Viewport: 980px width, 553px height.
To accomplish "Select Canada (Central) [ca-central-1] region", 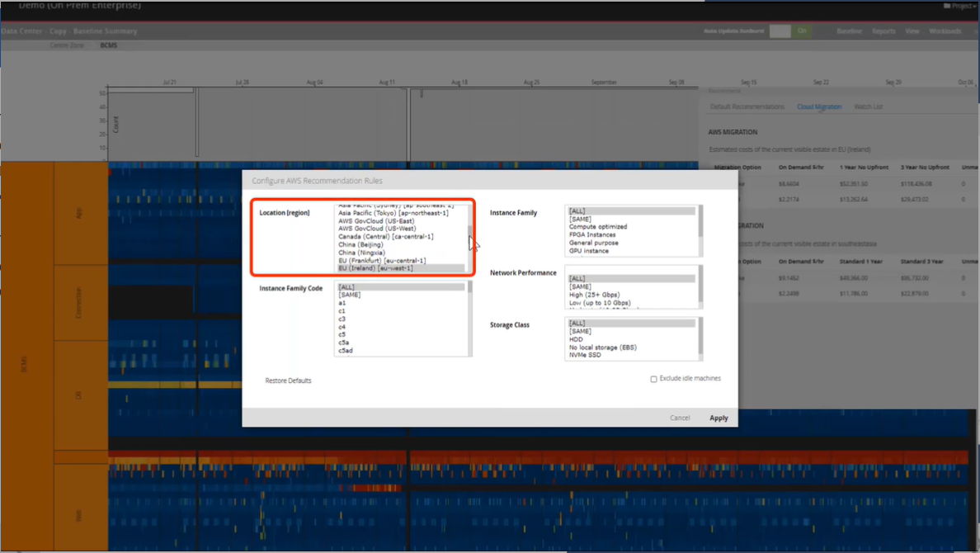I will 385,237.
